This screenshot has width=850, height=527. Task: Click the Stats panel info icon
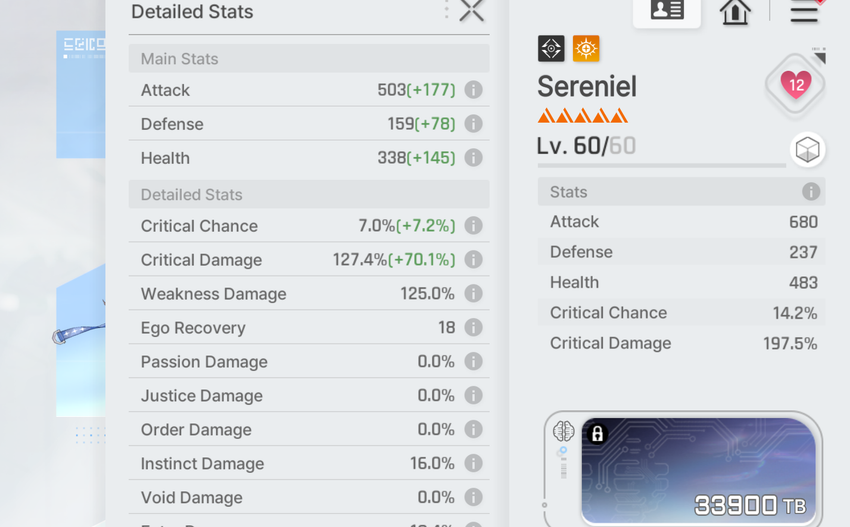[810, 192]
